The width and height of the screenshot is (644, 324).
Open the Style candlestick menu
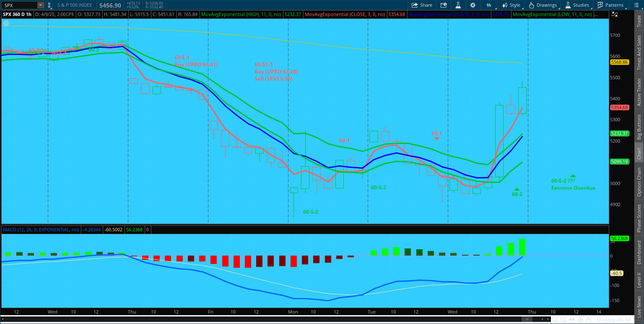[511, 5]
